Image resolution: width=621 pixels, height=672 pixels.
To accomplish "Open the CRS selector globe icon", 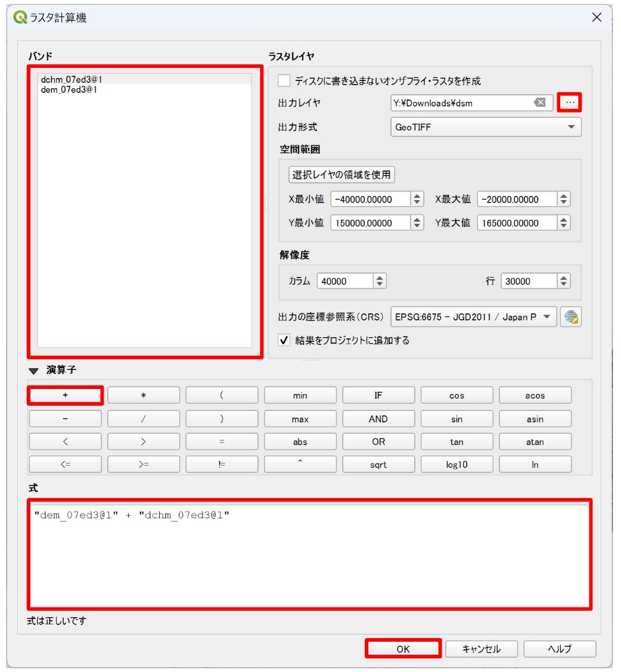I will coord(571,317).
